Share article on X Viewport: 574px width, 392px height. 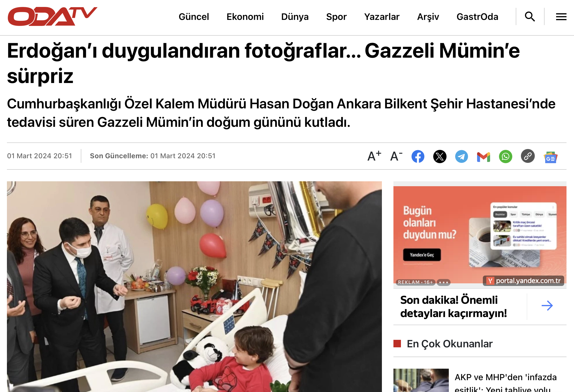pyautogui.click(x=440, y=157)
